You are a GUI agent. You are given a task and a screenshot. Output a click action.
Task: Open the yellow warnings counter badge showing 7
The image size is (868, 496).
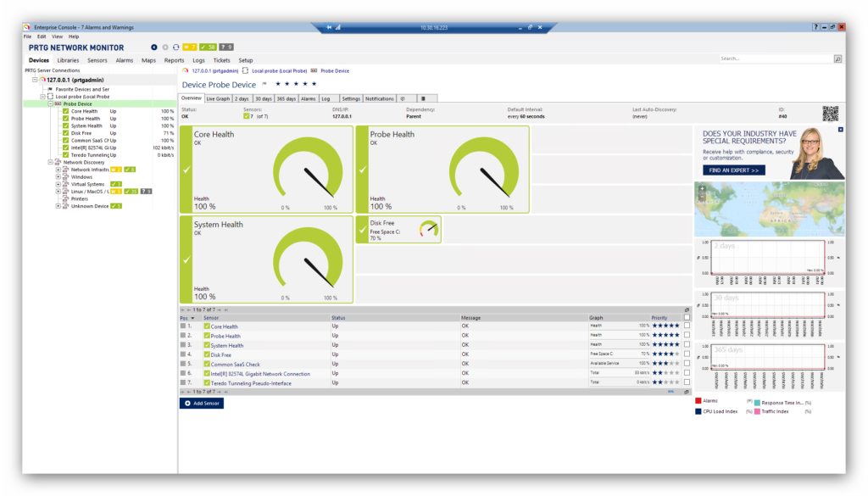click(188, 47)
